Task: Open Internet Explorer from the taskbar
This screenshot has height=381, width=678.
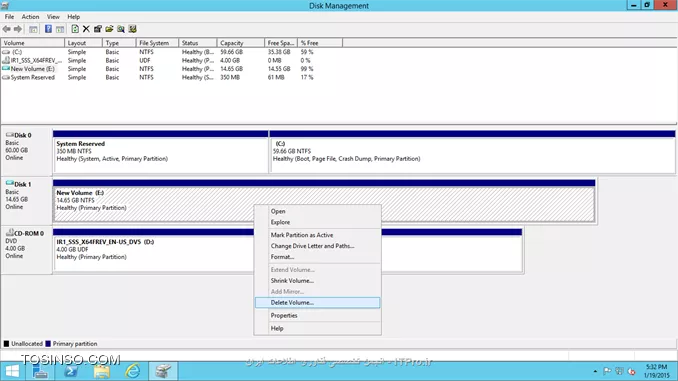Action: point(132,371)
